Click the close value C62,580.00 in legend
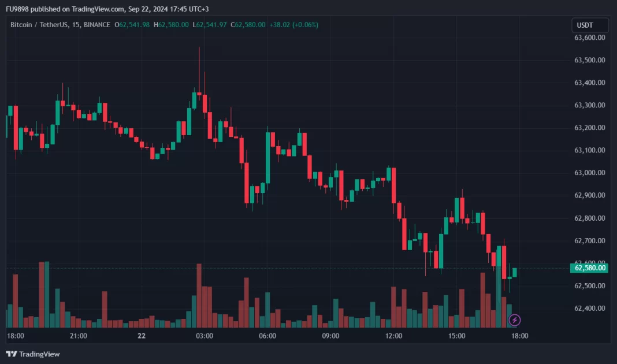The image size is (617, 364). pyautogui.click(x=248, y=25)
